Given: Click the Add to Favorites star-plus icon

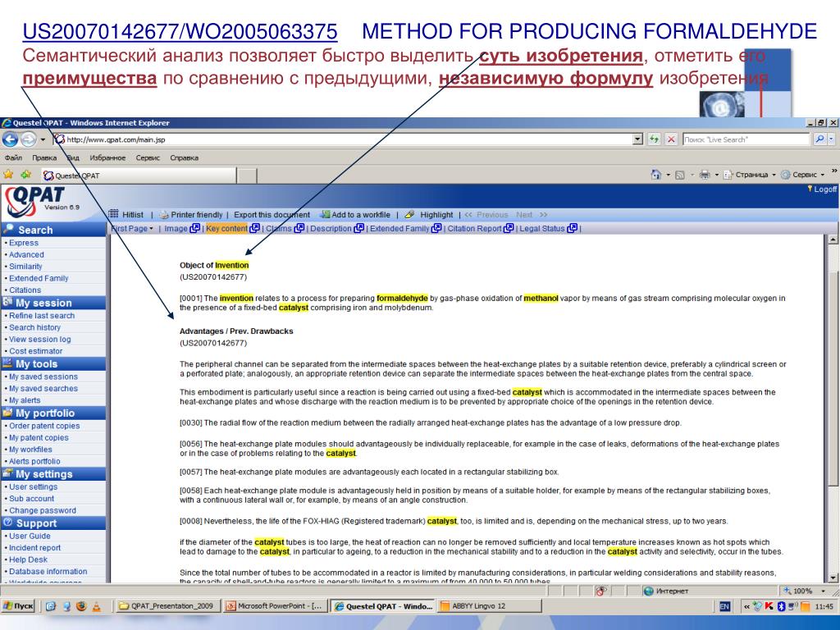Looking at the screenshot, I should [x=25, y=175].
